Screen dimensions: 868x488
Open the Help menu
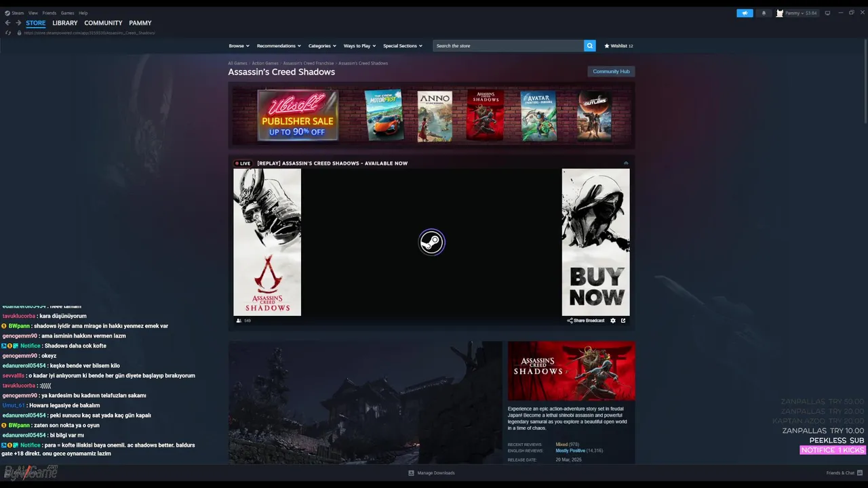(x=83, y=13)
